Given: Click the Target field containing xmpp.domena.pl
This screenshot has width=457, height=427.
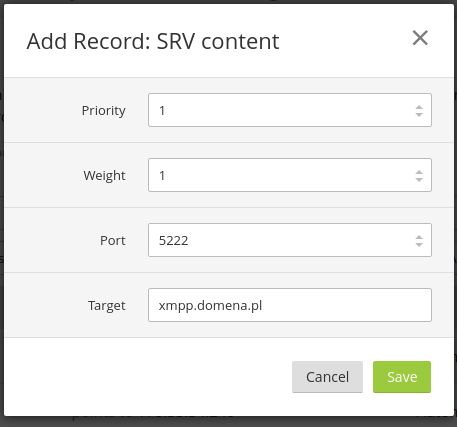Looking at the screenshot, I should [x=290, y=305].
